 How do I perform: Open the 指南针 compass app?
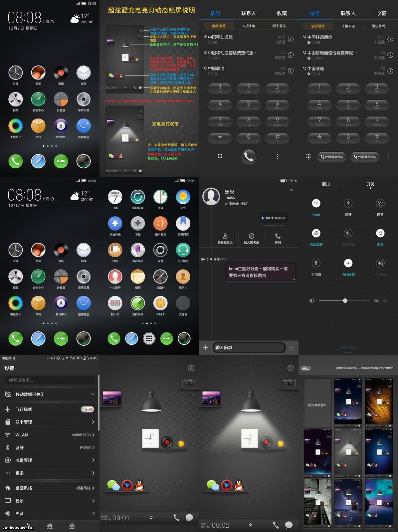point(160,277)
